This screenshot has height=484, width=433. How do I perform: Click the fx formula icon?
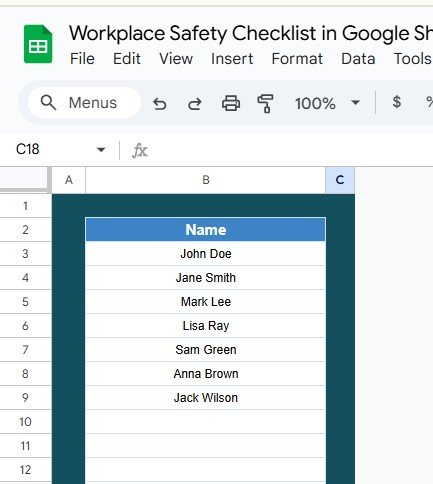coord(140,150)
